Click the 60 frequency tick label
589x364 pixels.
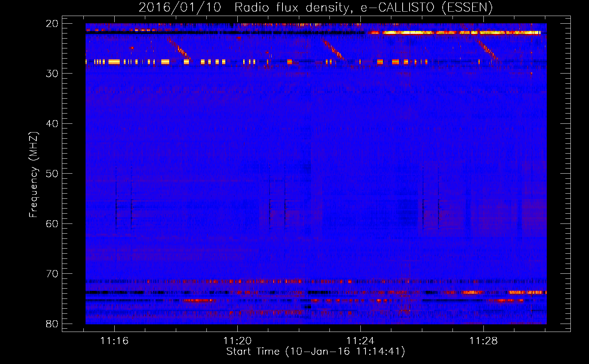tap(52, 224)
